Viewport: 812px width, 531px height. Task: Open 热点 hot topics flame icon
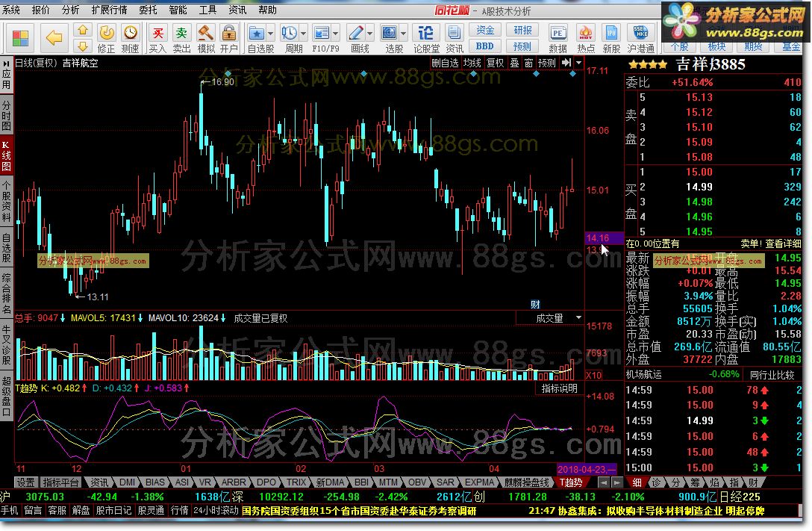(x=586, y=38)
